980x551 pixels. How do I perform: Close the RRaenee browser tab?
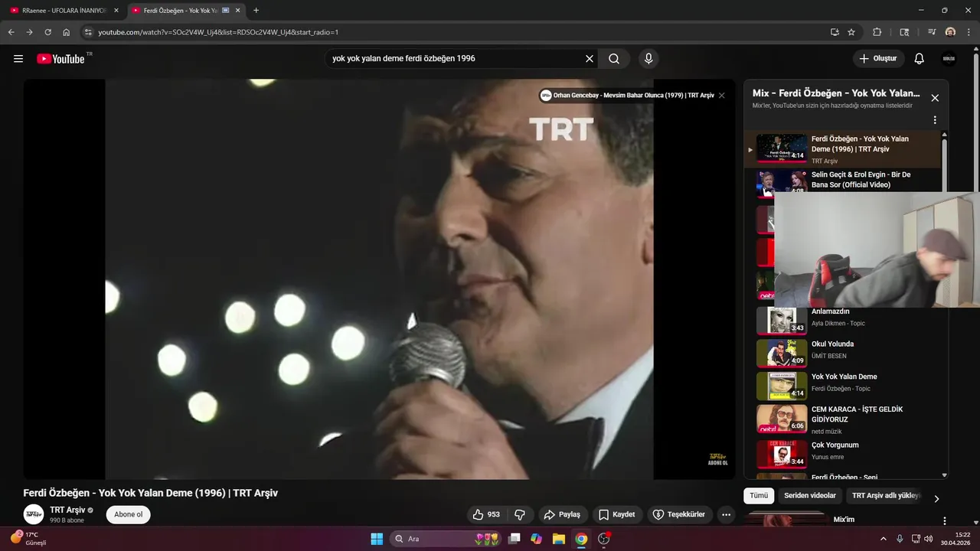click(116, 11)
